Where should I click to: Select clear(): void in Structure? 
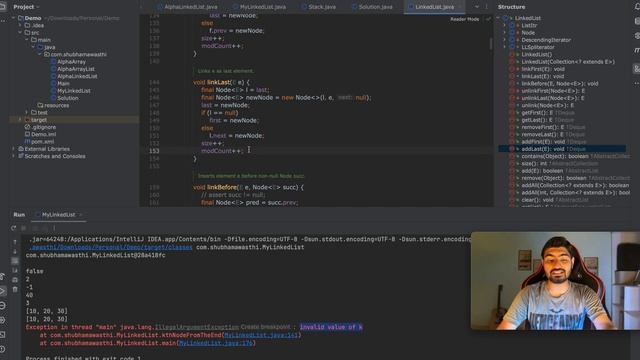point(537,200)
